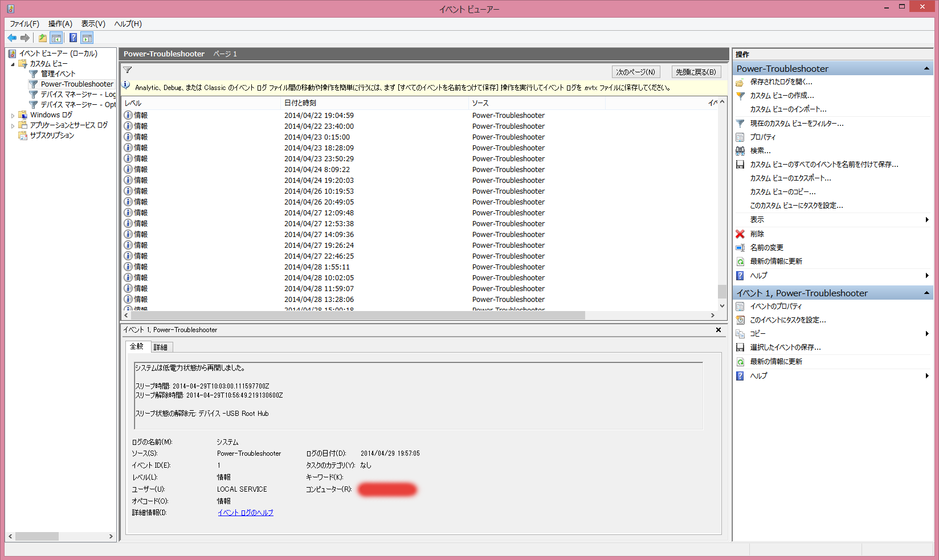
Task: Click the event list horizontal scrollbar
Action: point(359,316)
